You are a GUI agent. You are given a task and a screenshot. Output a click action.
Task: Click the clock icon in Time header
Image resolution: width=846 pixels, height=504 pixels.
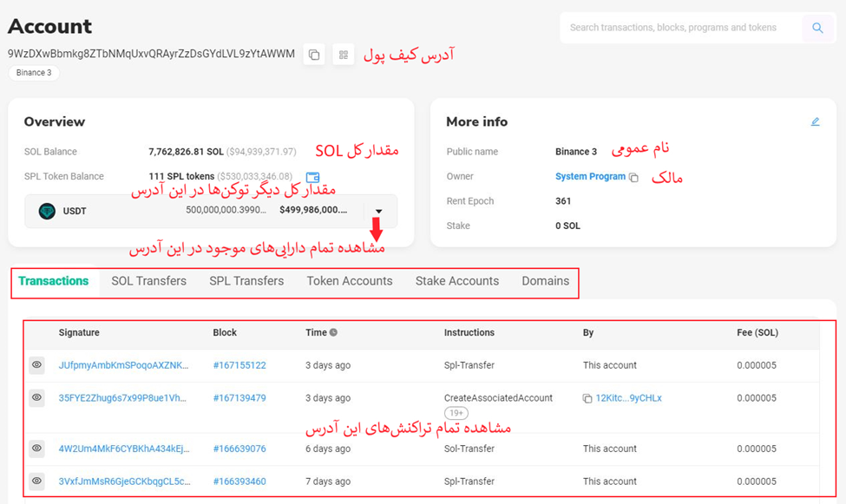point(333,332)
